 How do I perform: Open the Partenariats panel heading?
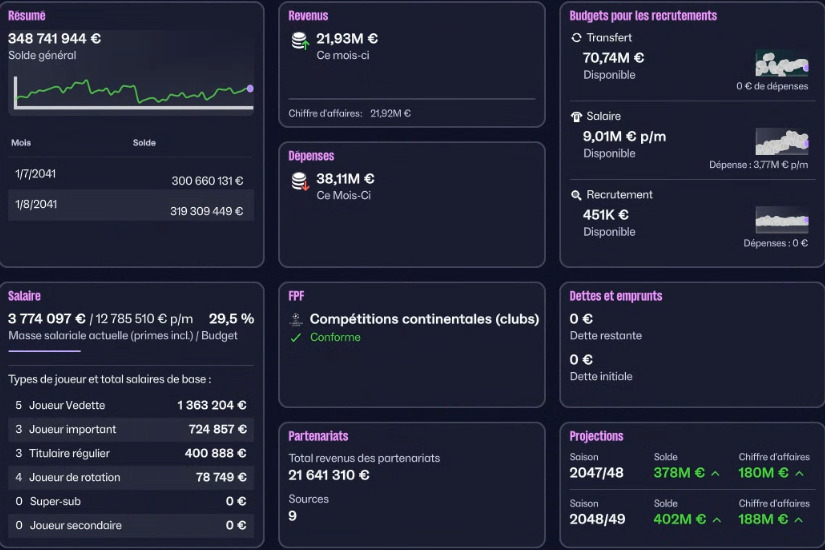318,436
